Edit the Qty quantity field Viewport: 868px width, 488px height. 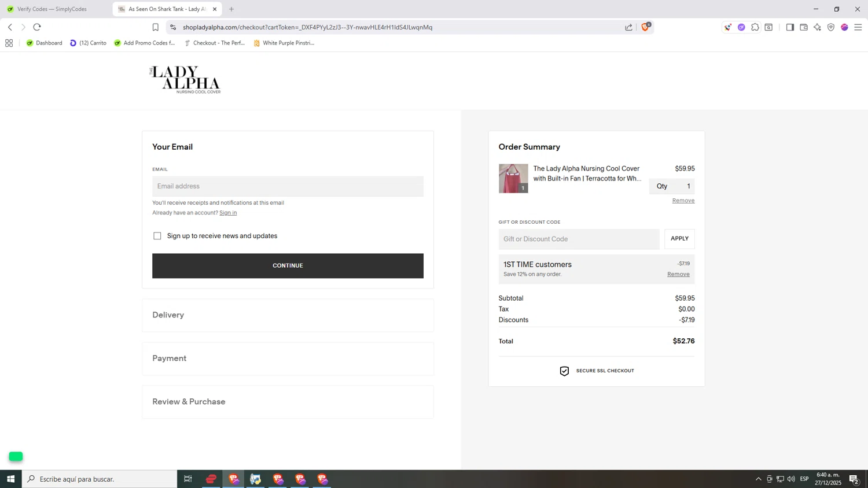point(672,186)
